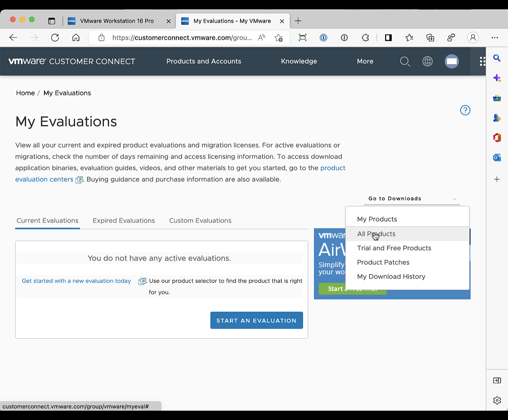Click the search magnifier in VMware header
This screenshot has height=420, width=508.
coord(405,61)
